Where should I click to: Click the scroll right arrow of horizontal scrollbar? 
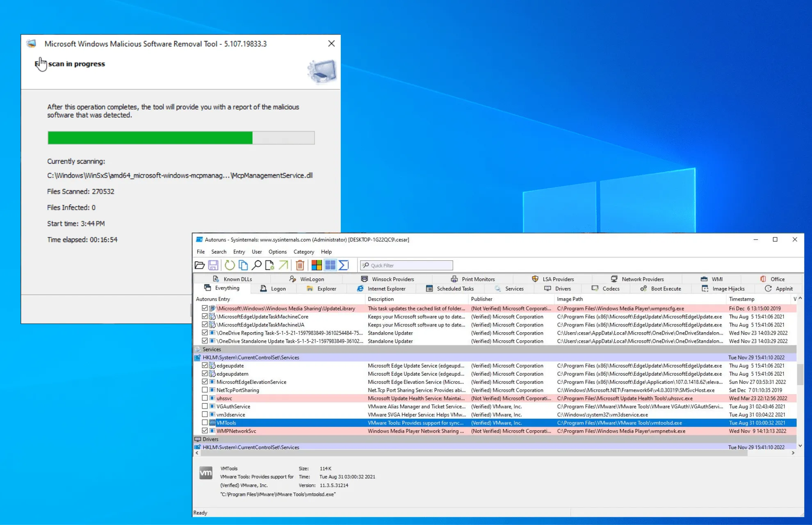pos(793,453)
